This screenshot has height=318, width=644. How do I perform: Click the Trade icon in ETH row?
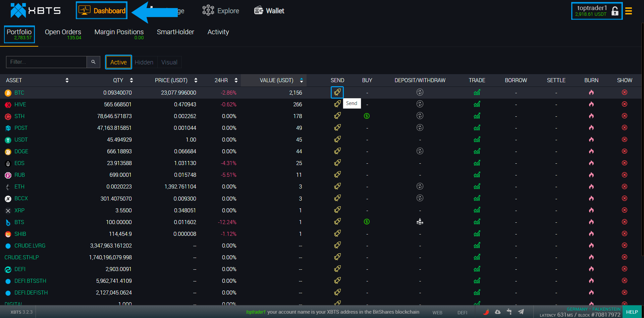click(477, 187)
